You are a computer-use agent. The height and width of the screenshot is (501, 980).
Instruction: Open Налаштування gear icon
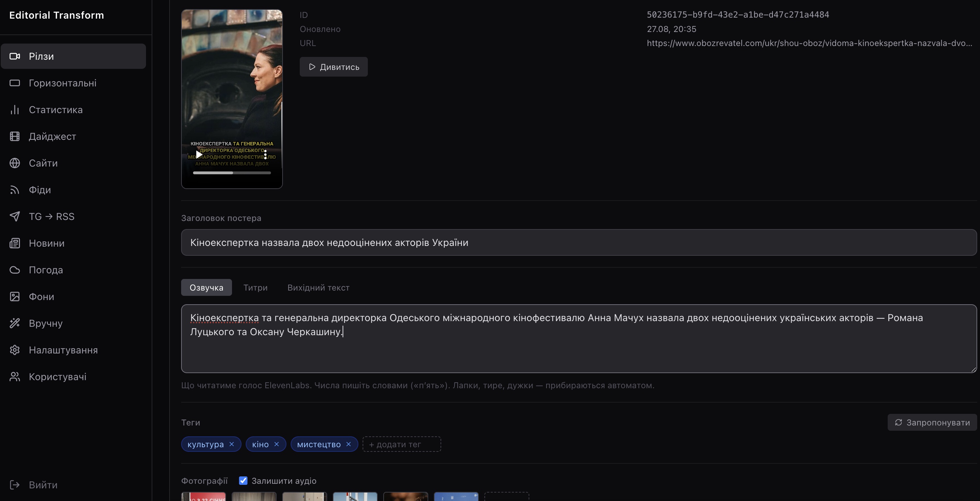(15, 350)
